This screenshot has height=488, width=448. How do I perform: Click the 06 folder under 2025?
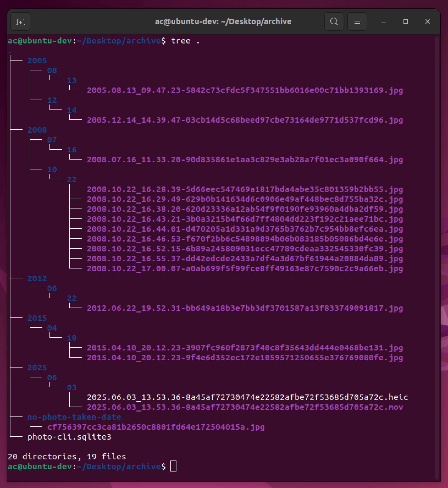(52, 377)
